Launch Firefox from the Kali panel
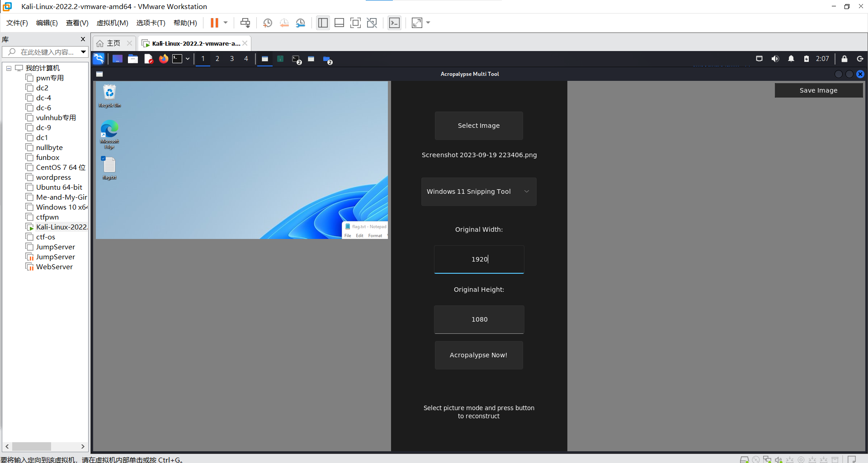This screenshot has width=868, height=463. pyautogui.click(x=164, y=59)
